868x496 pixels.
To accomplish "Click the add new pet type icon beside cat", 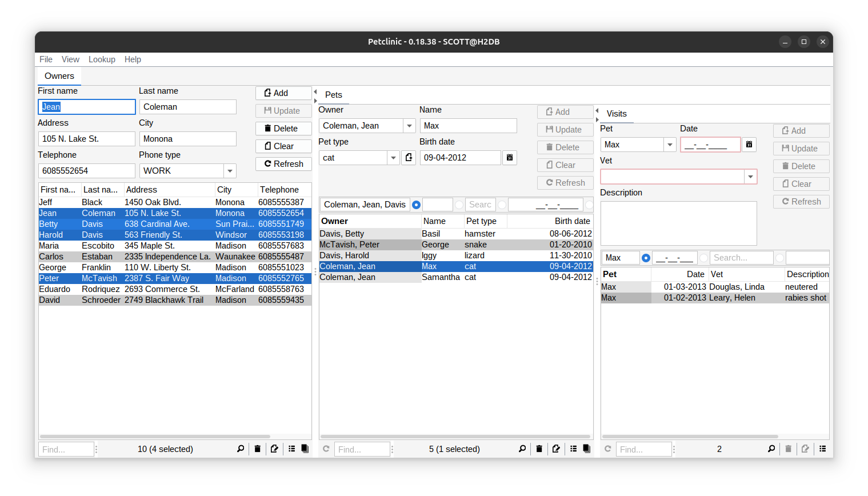I will pos(409,158).
